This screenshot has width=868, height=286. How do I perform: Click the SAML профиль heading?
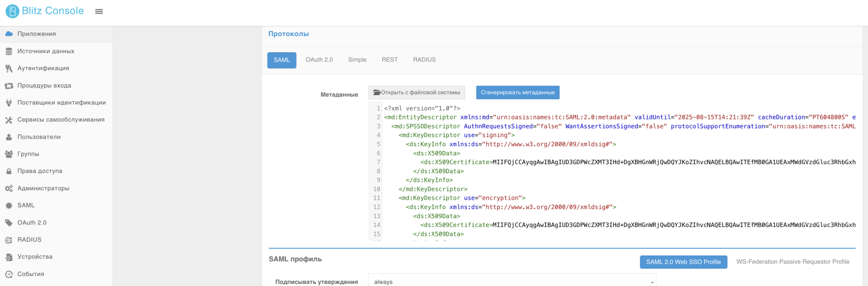click(x=295, y=259)
